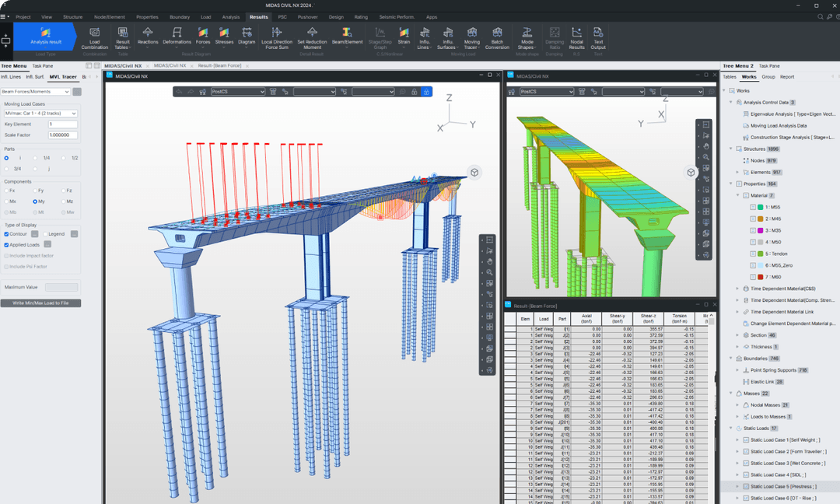Open the Influ. Surfaces tool
The image size is (840, 504).
tap(448, 38)
